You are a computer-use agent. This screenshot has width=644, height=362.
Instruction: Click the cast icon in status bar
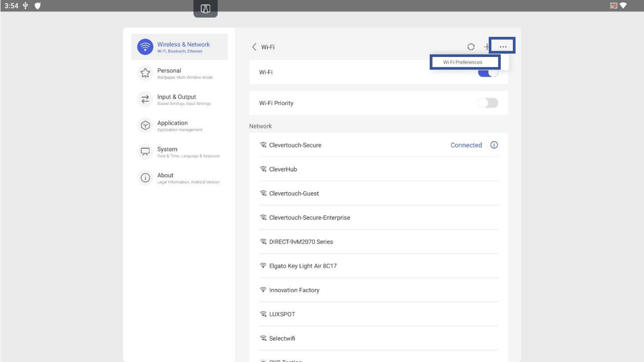tap(613, 6)
